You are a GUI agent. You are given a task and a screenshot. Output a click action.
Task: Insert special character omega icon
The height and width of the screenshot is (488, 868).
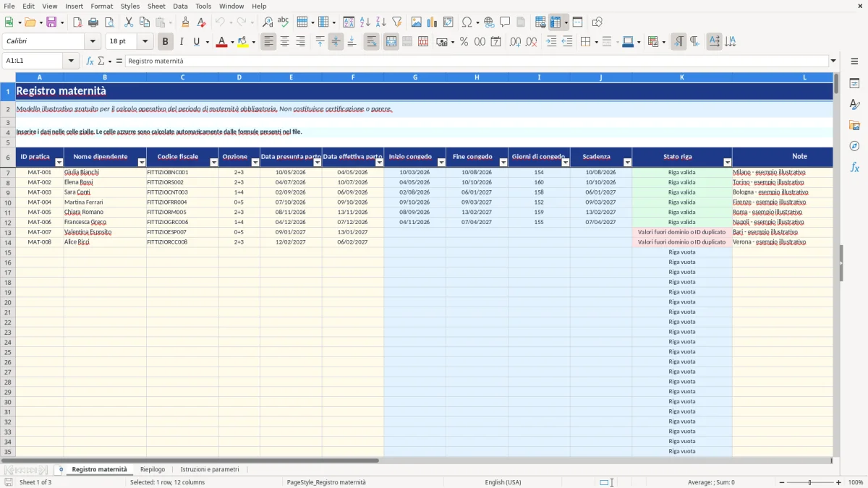pos(467,22)
